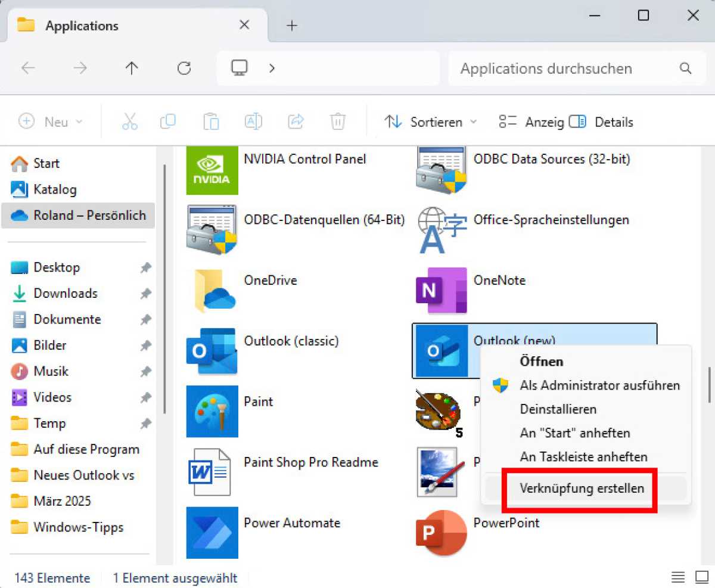This screenshot has height=588, width=715.
Task: Click the Refresh button in navigation bar
Action: click(184, 69)
